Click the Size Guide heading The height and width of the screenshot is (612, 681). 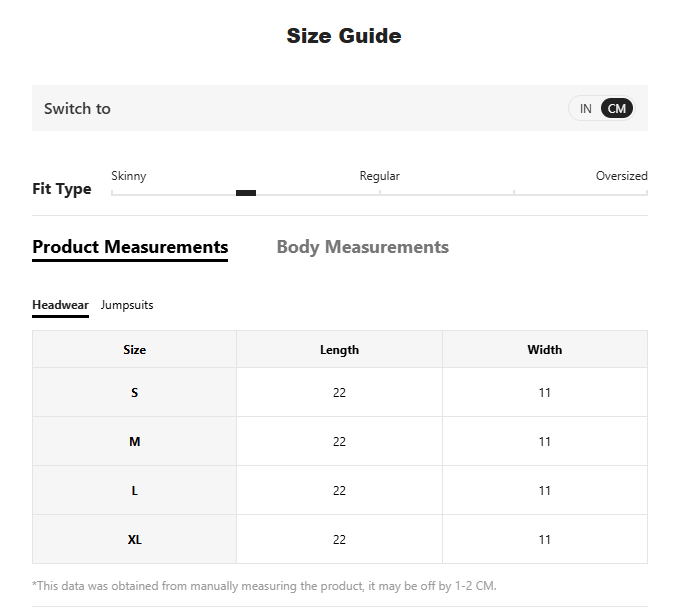[x=343, y=36]
